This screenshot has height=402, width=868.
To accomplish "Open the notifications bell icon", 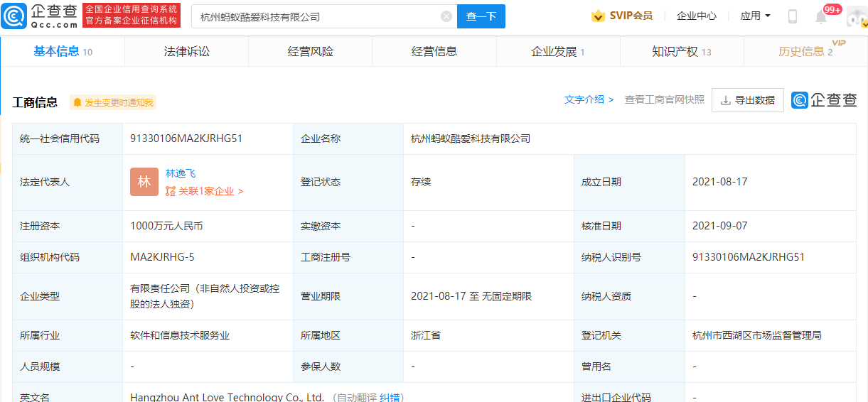I will pos(821,17).
